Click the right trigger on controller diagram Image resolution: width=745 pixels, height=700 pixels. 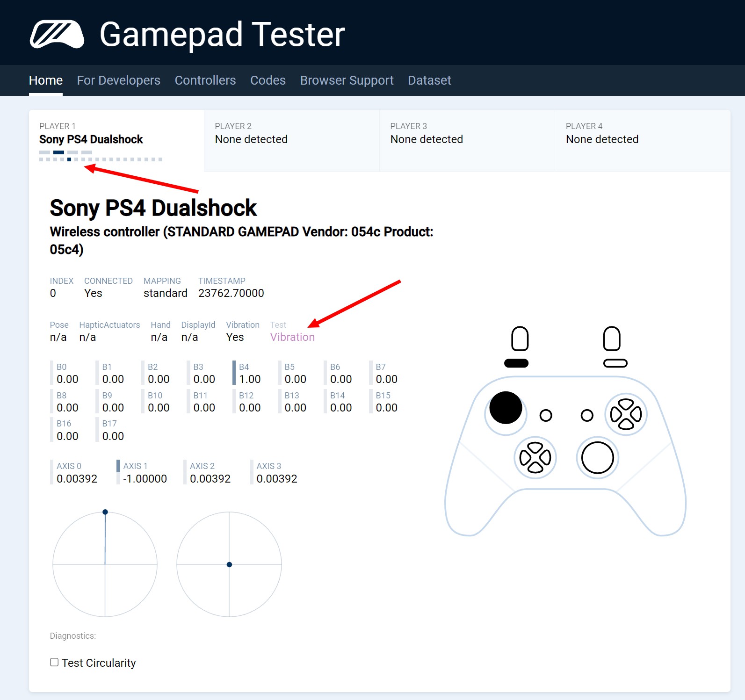pyautogui.click(x=612, y=339)
